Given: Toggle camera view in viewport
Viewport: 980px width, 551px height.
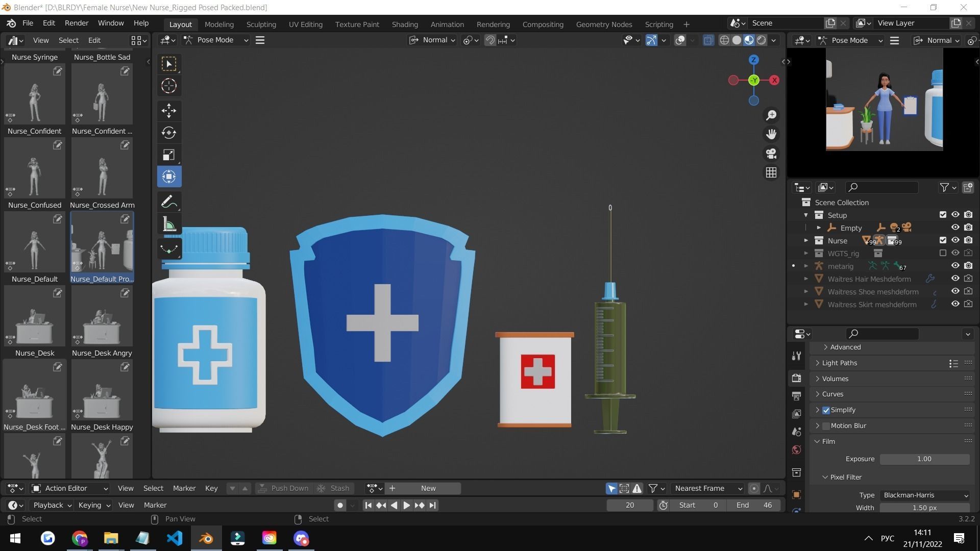Looking at the screenshot, I should click(x=771, y=154).
